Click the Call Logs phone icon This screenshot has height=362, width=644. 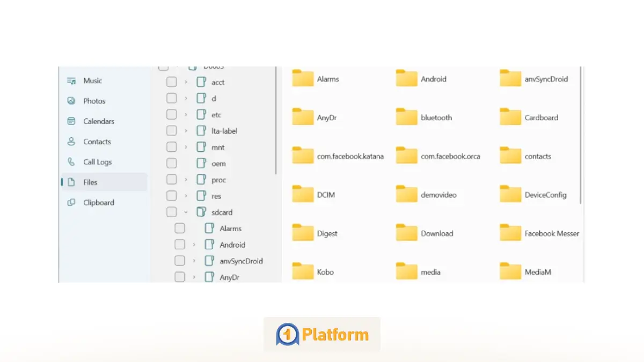(72, 162)
